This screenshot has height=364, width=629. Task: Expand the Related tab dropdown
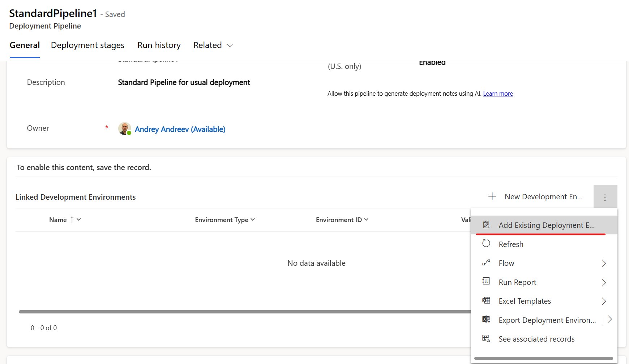pos(213,45)
